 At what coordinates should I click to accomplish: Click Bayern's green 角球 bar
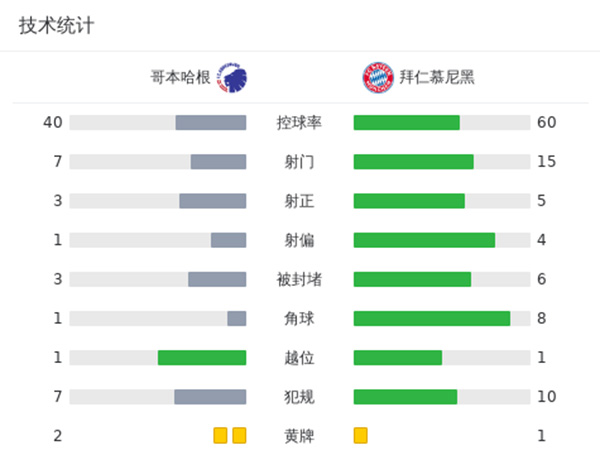(x=431, y=318)
